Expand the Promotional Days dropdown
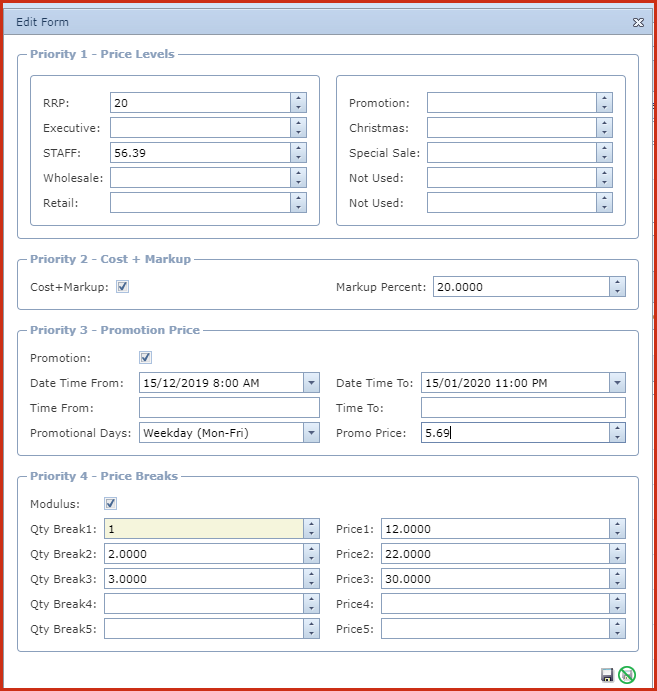 (311, 433)
